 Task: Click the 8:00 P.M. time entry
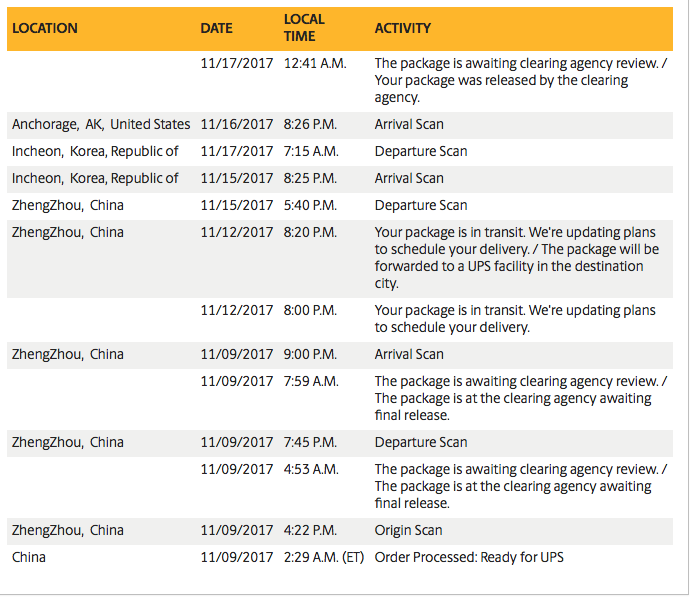(x=311, y=311)
